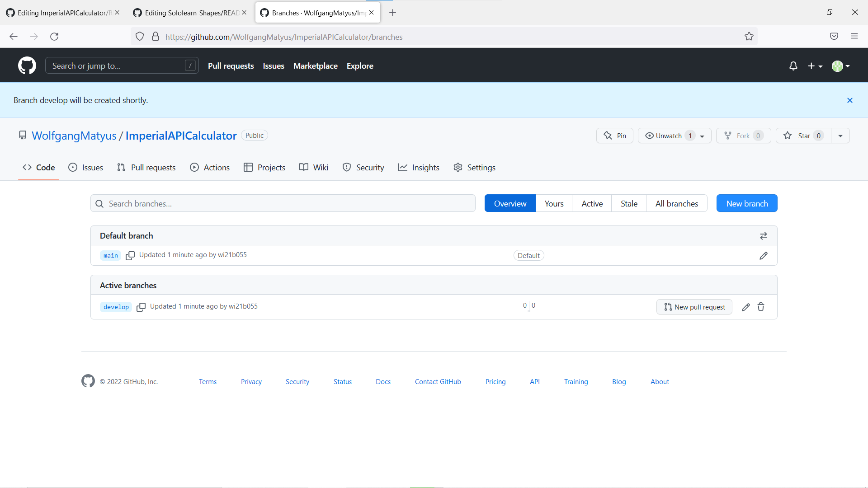Rename develop branch using pencil icon

(746, 307)
